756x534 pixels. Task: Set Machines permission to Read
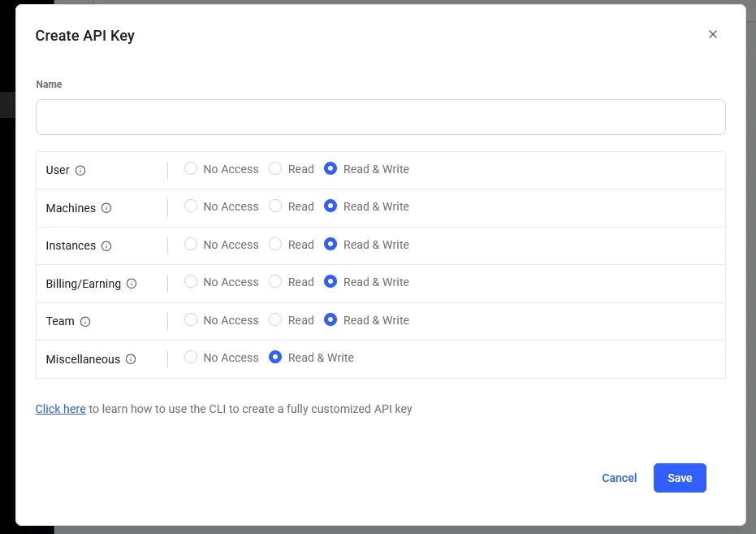click(275, 206)
